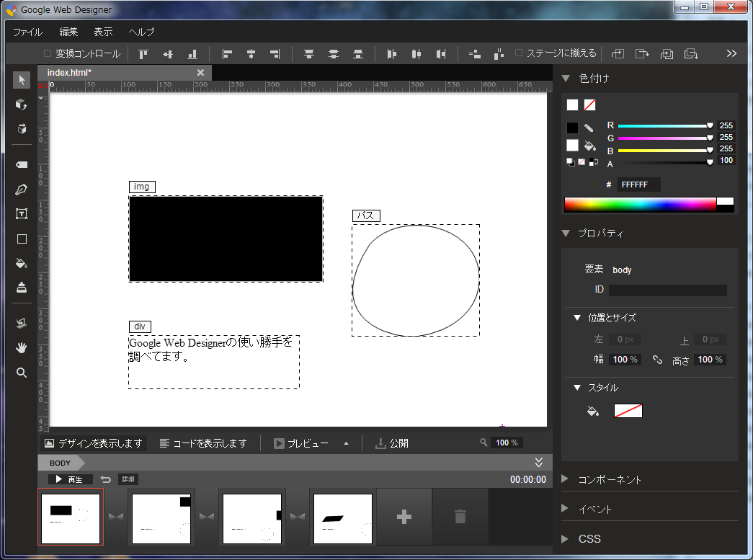
Task: Select the Hand pan tool
Action: pyautogui.click(x=22, y=347)
